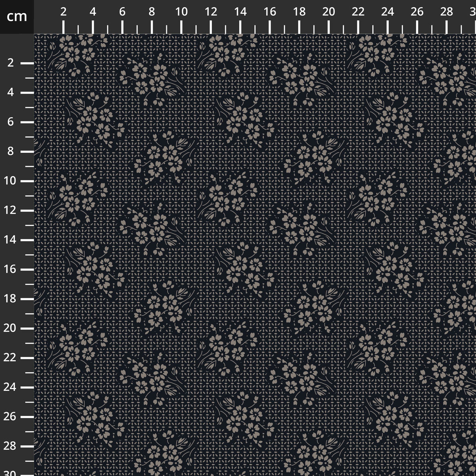Click the "18" mark on the vertical ruler
Image resolution: width=476 pixels, height=476 pixels.
[x=10, y=299]
